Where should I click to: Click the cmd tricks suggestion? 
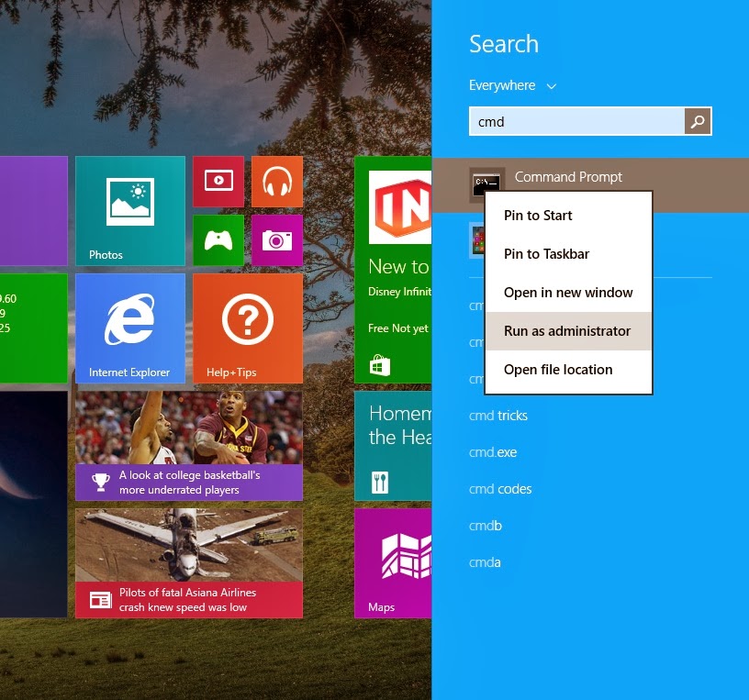498,416
